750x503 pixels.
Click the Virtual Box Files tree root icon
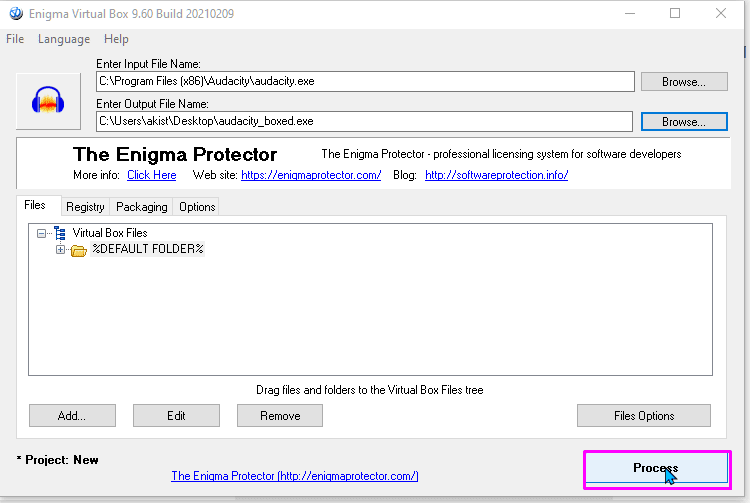pyautogui.click(x=60, y=233)
